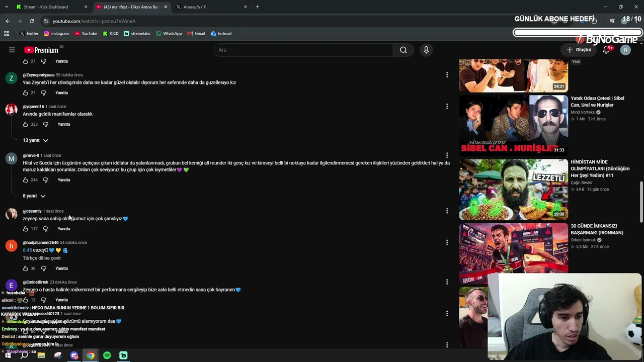Close the Stream - Kick Dashboard tab

coord(86,7)
